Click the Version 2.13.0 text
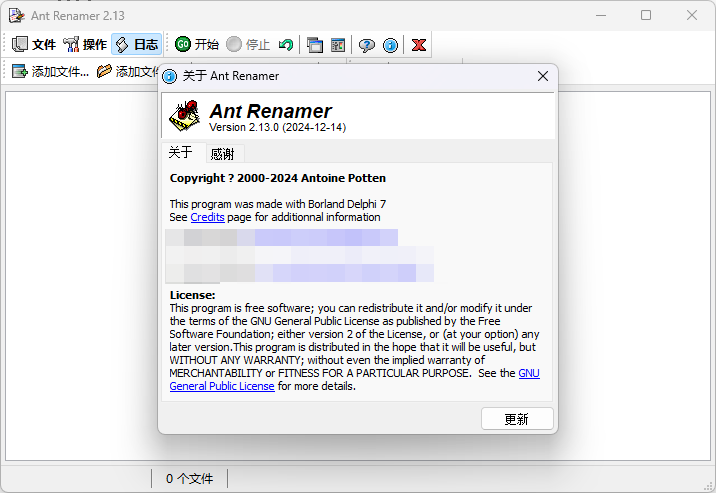This screenshot has height=493, width=716. click(x=277, y=127)
